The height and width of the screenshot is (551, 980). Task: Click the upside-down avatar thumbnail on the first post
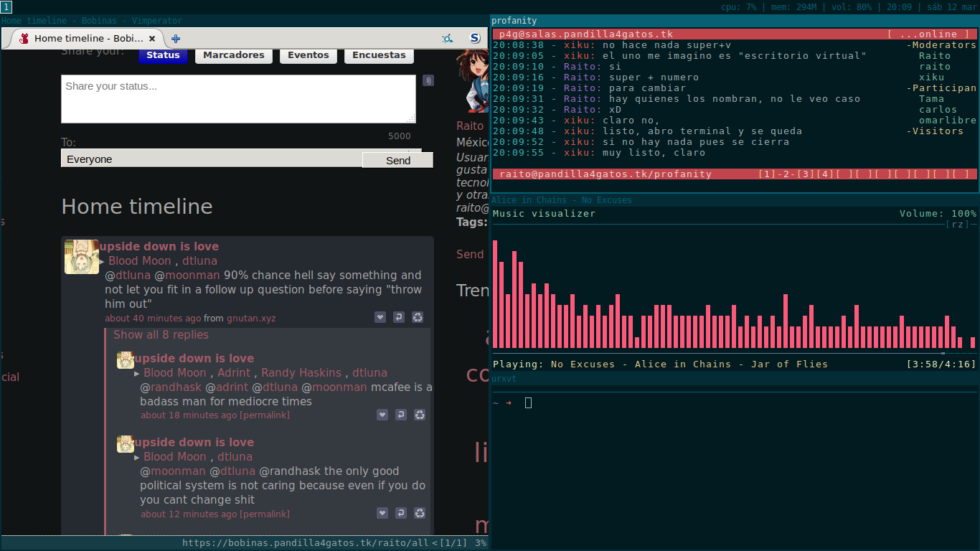[x=82, y=257]
